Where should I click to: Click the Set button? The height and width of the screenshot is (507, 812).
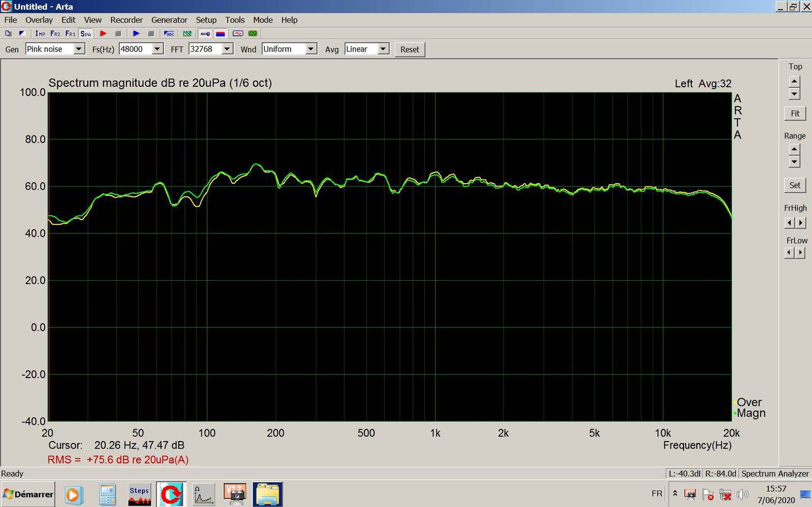[795, 185]
